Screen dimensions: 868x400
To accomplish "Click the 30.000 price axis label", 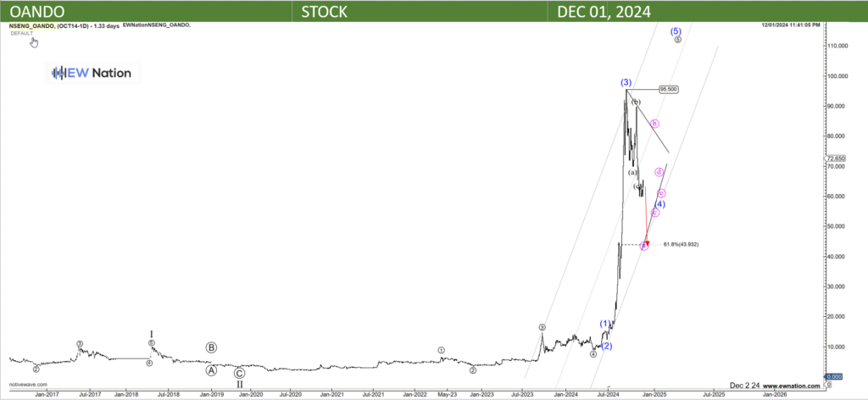I will [x=837, y=286].
